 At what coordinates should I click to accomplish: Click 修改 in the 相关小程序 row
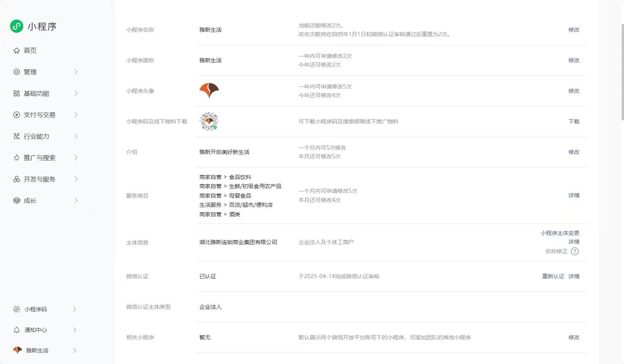click(574, 337)
